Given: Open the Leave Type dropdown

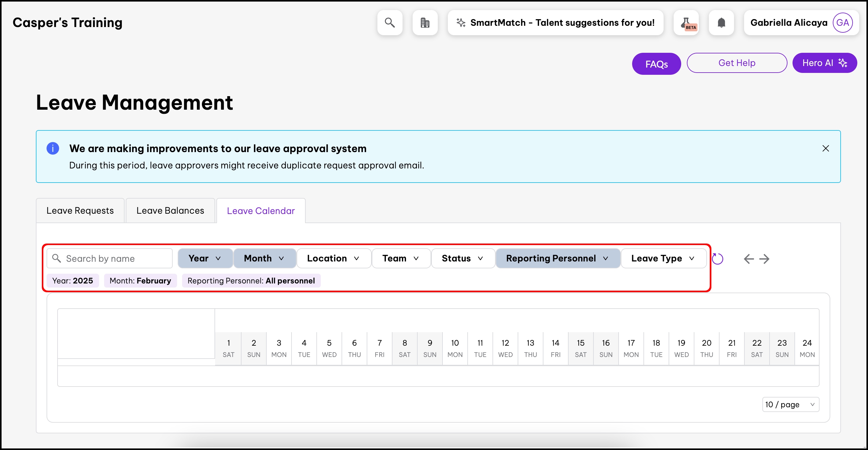Looking at the screenshot, I should [664, 259].
